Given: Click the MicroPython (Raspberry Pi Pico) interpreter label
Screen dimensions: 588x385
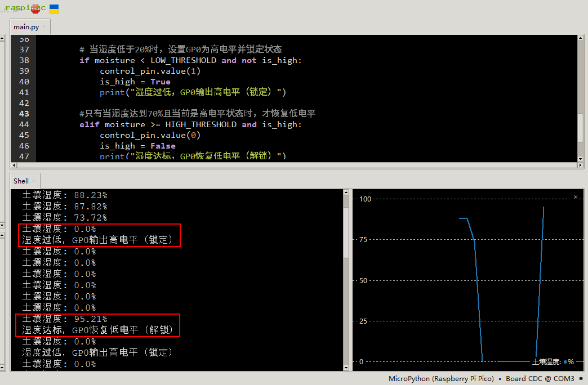Looking at the screenshot, I should tap(441, 379).
